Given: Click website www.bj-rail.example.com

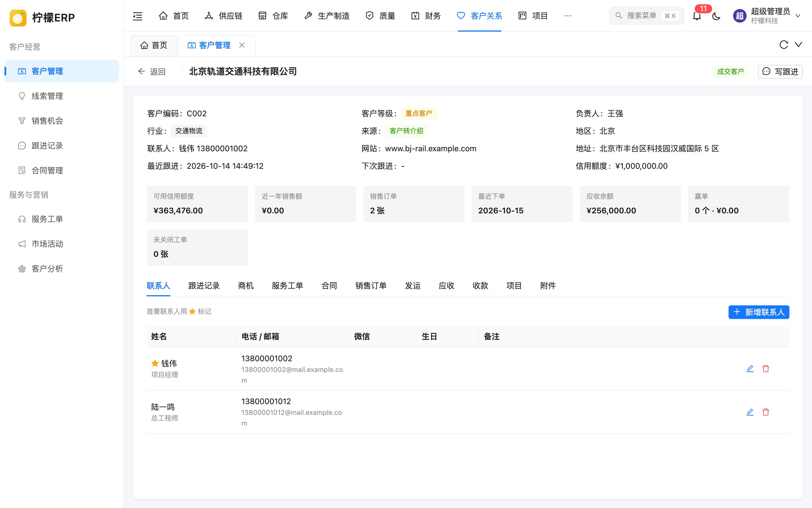Looking at the screenshot, I should [431, 148].
